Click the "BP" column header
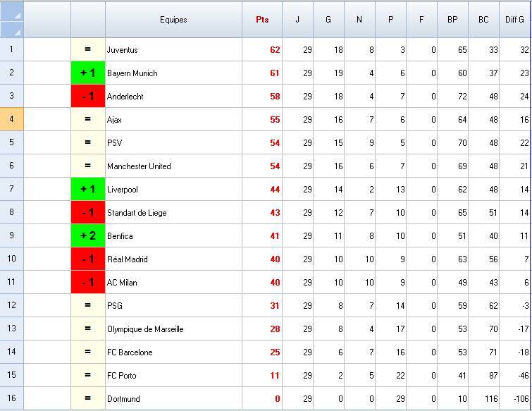 452,20
